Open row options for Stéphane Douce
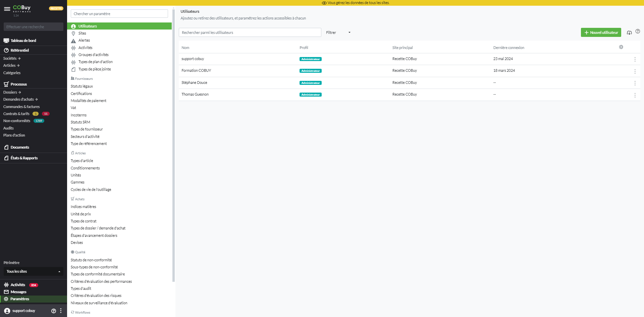The width and height of the screenshot is (644, 317). [635, 83]
